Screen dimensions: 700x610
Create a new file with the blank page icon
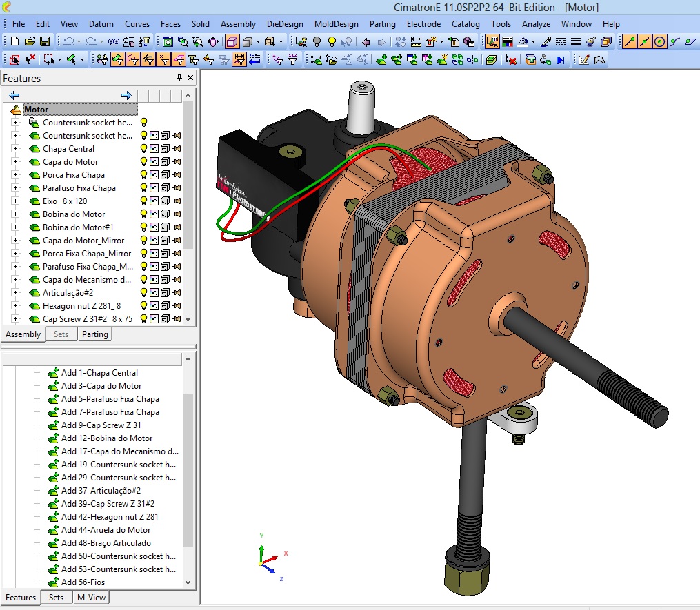14,41
